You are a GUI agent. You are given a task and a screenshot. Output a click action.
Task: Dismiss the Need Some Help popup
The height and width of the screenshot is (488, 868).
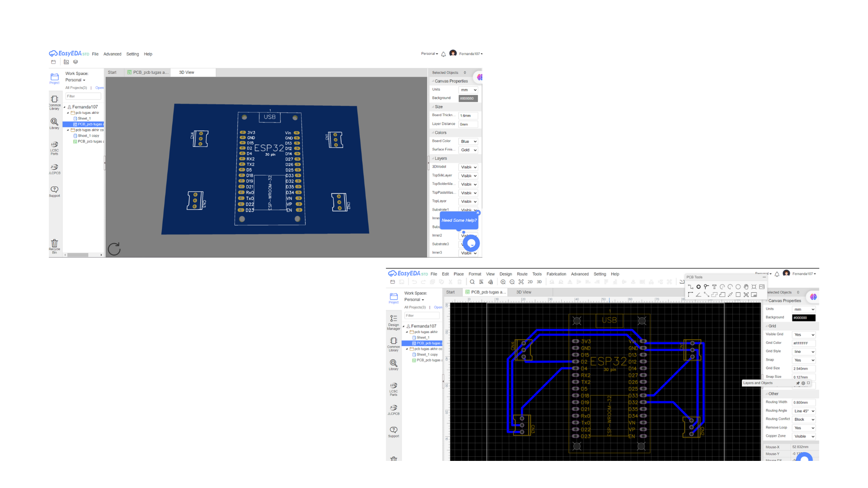coord(478,213)
